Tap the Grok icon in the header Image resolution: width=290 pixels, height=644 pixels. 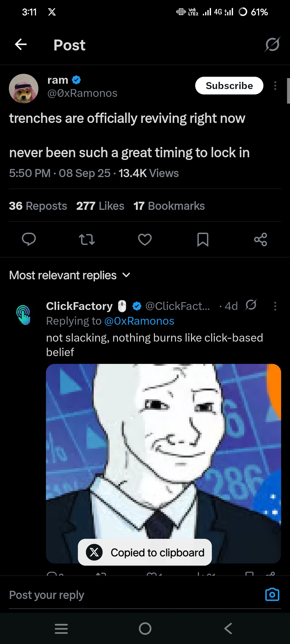(272, 45)
